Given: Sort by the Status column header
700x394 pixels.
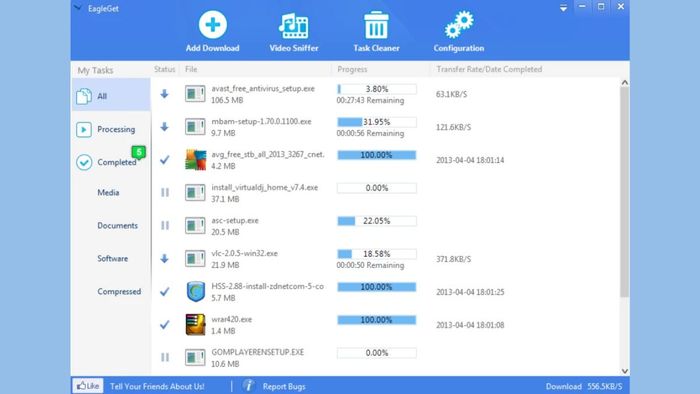Looking at the screenshot, I should tap(164, 69).
